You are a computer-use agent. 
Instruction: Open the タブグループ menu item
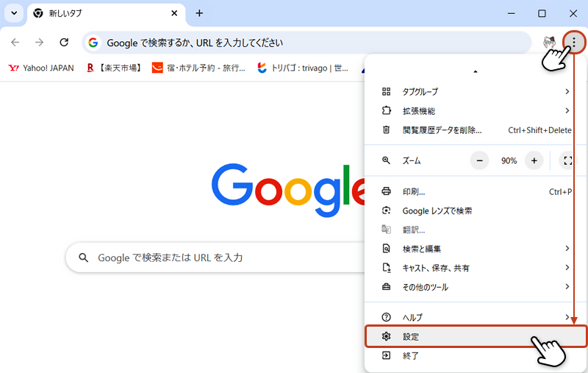pos(475,91)
